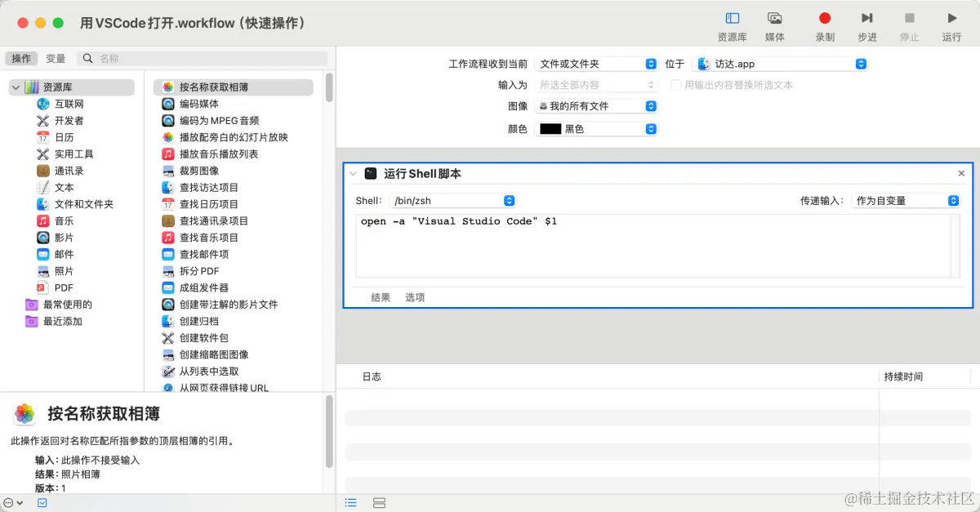Screen dimensions: 980x512
Task: Click the 资源库 toolbar icon
Action: pos(732,18)
